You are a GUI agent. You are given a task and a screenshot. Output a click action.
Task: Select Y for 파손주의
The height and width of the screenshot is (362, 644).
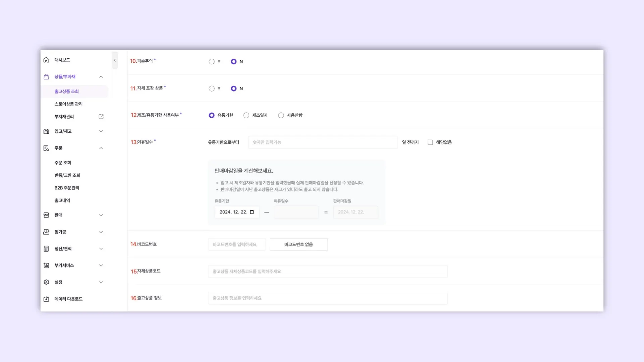point(212,62)
